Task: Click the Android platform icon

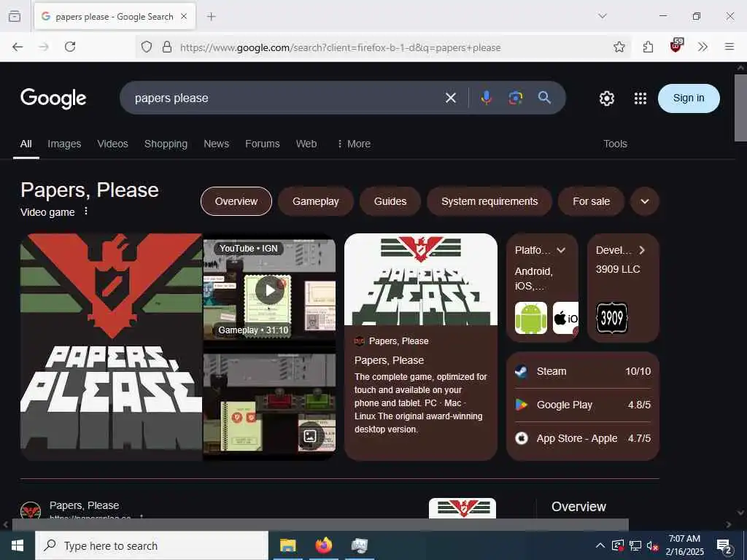Action: click(531, 318)
